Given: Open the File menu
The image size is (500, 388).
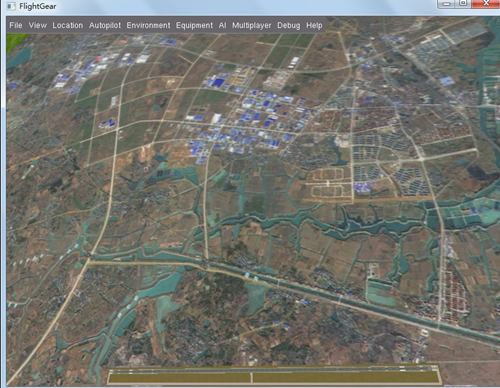Looking at the screenshot, I should [16, 25].
